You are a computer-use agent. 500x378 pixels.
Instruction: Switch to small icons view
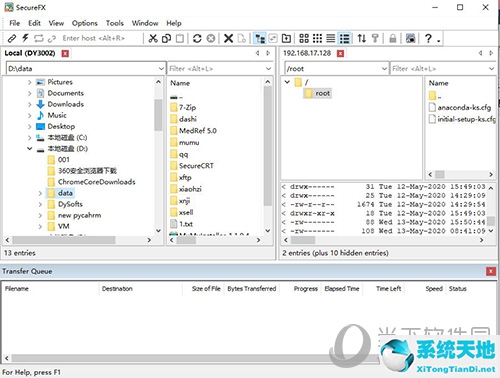(317, 38)
